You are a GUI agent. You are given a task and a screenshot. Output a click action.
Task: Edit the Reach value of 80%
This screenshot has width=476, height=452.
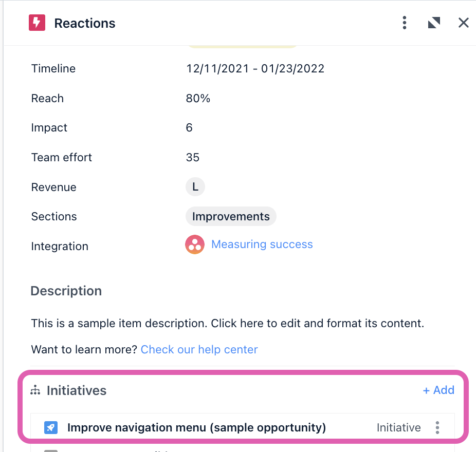point(198,98)
